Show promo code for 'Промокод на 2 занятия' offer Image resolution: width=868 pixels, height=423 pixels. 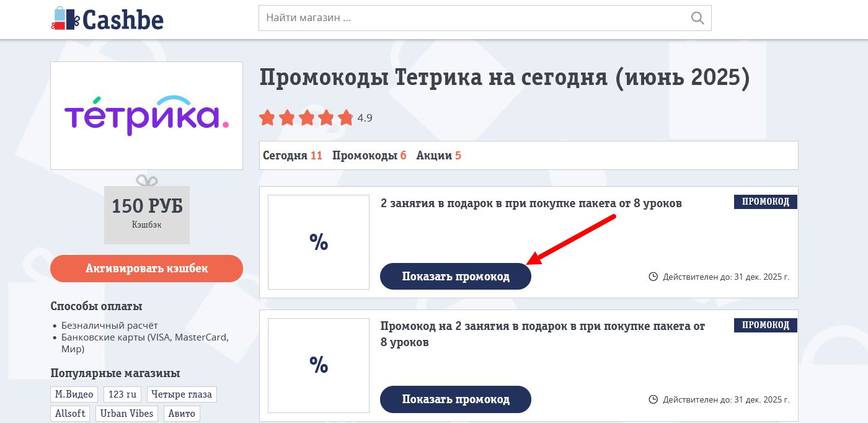pyautogui.click(x=456, y=399)
